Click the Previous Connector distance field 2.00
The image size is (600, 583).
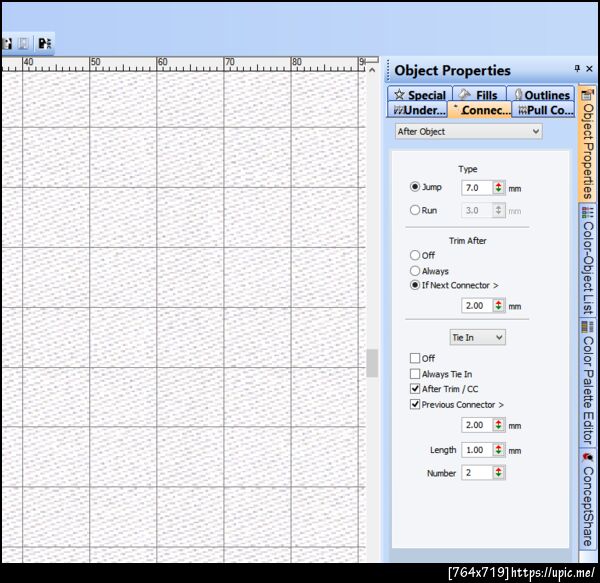[477, 425]
